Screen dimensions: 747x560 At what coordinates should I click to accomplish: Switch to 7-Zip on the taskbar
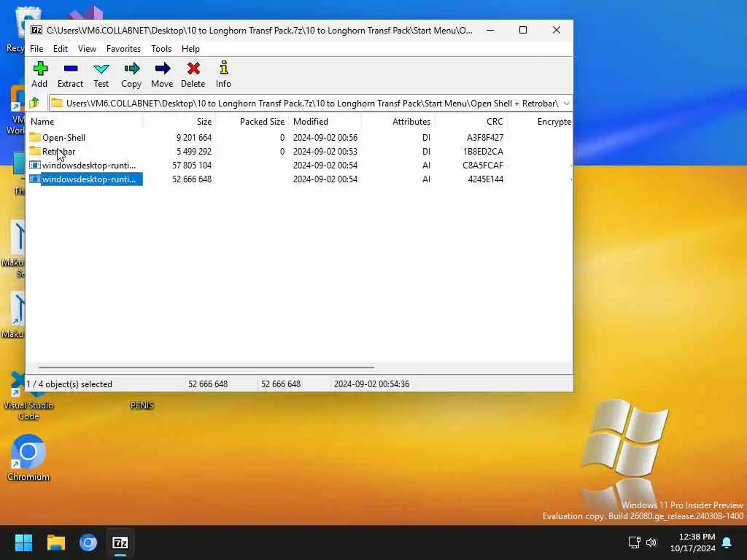120,542
